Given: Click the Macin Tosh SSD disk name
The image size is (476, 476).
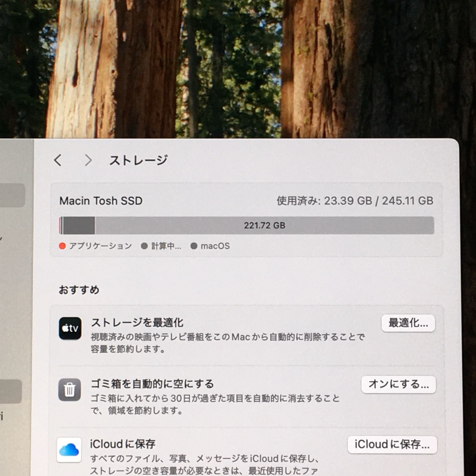Looking at the screenshot, I should click(101, 201).
